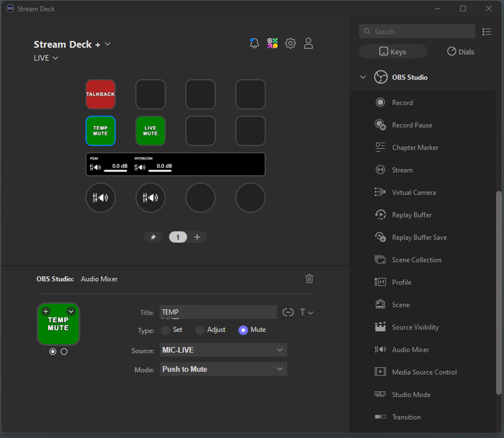Viewport: 504px width, 438px height.
Task: Select empty key right of TALKBACK
Action: click(x=151, y=94)
